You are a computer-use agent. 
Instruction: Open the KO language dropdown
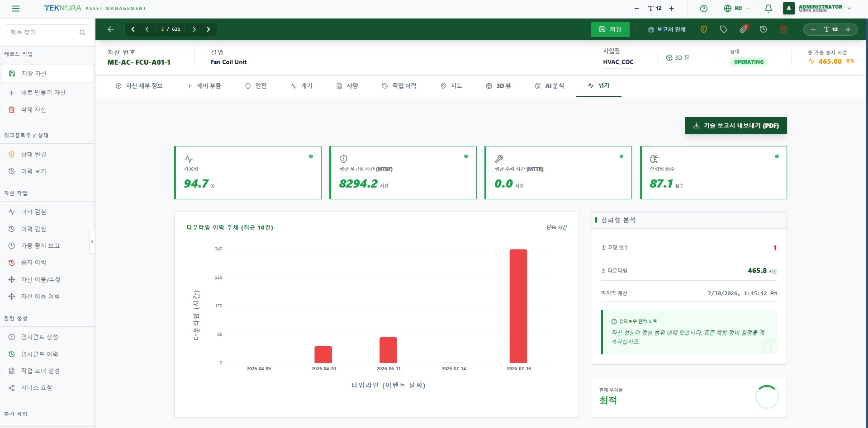pos(736,9)
